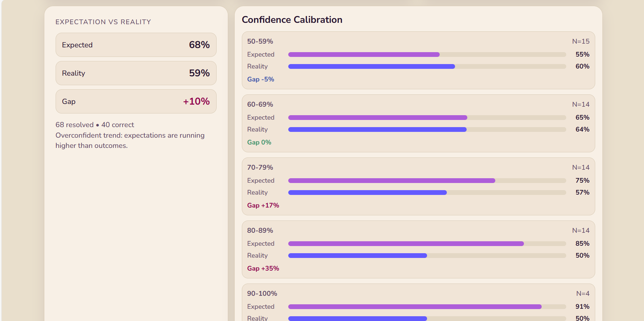Click the 'EXPECTATION VS REALITY' heading
This screenshot has width=644, height=321.
103,22
